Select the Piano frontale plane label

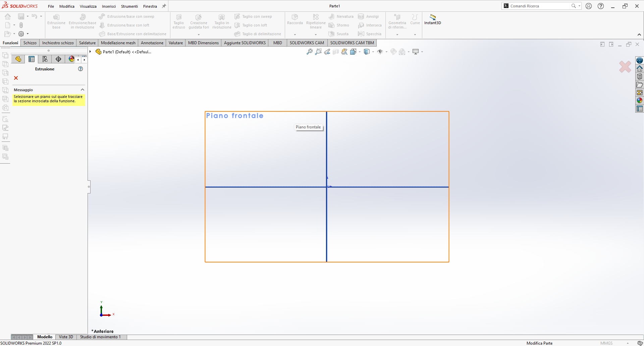click(x=234, y=116)
